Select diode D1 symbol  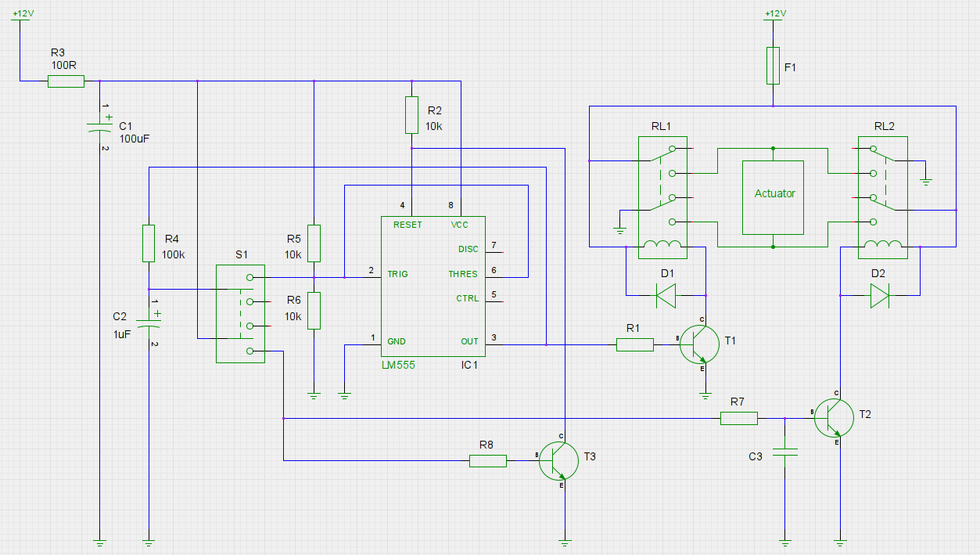click(x=666, y=295)
